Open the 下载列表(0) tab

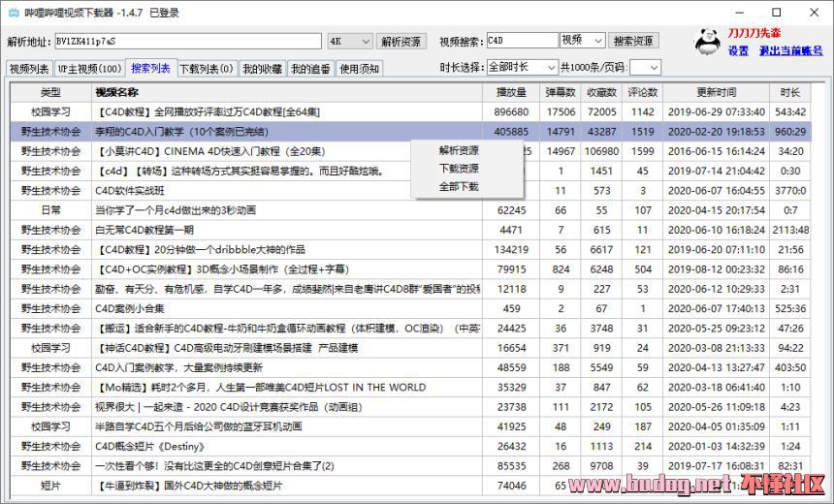click(x=207, y=69)
